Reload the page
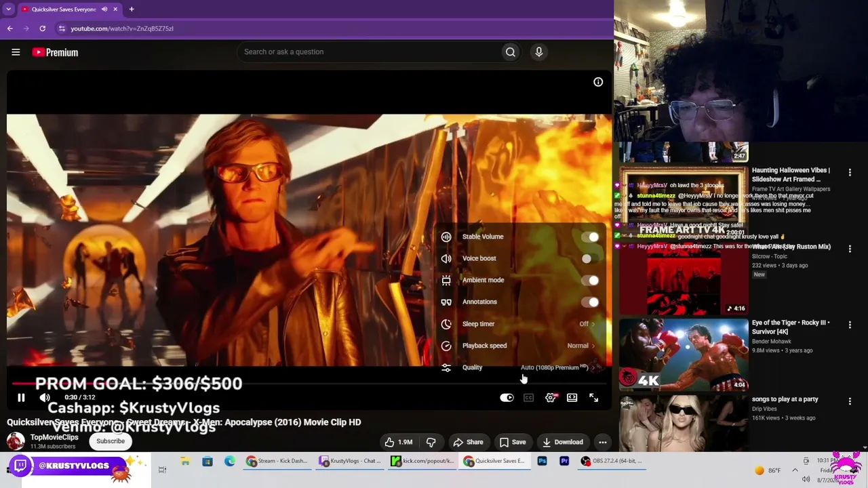 [42, 28]
